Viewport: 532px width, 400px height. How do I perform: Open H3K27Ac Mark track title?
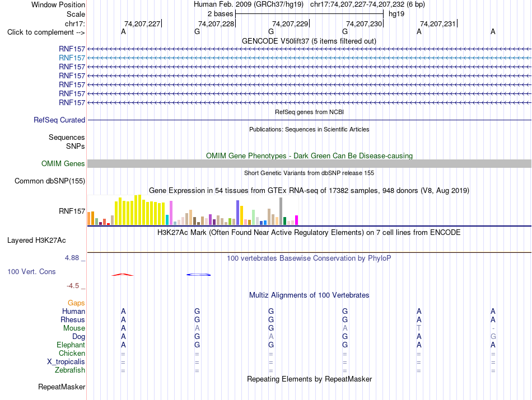click(309, 233)
